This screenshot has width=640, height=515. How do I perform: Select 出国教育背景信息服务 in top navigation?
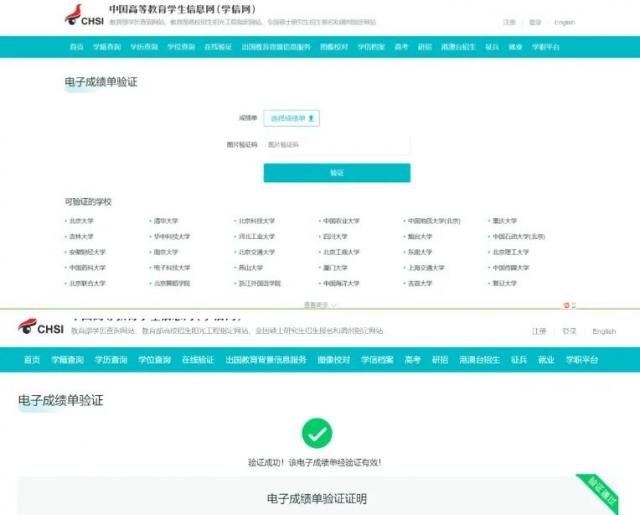[275, 47]
